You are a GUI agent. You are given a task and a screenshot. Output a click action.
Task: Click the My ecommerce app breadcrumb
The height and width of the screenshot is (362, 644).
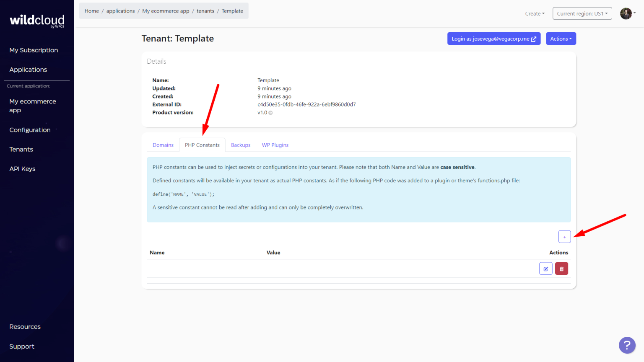pyautogui.click(x=166, y=10)
